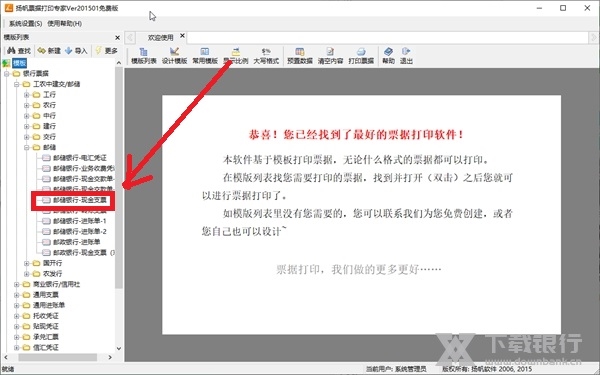This screenshot has width=600, height=375.
Task: Launch the 设计模板 design tool
Action: point(174,55)
